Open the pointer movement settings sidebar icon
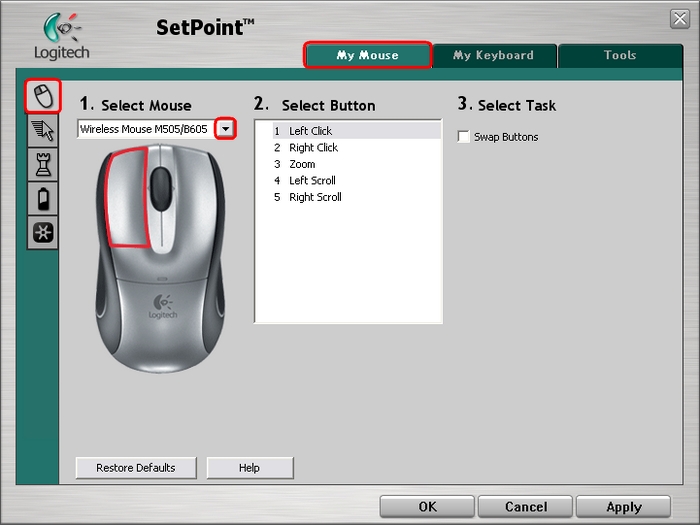Image resolution: width=700 pixels, height=525 pixels. (43, 130)
